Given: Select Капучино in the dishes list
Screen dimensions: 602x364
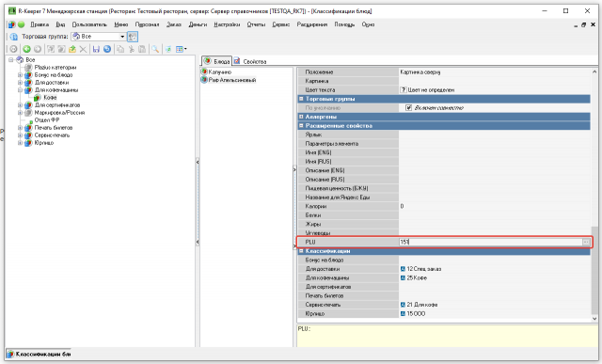Looking at the screenshot, I should (x=220, y=71).
